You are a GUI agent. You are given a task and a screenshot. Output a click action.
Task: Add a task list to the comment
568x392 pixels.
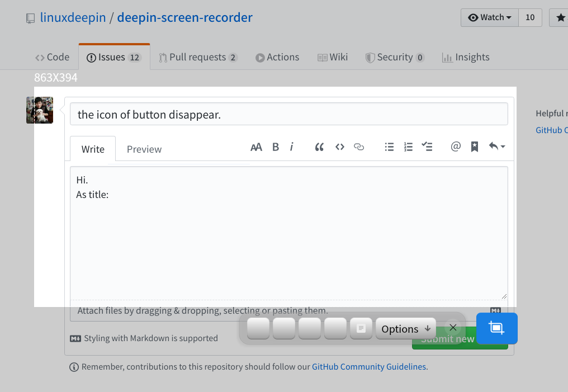[x=427, y=147]
